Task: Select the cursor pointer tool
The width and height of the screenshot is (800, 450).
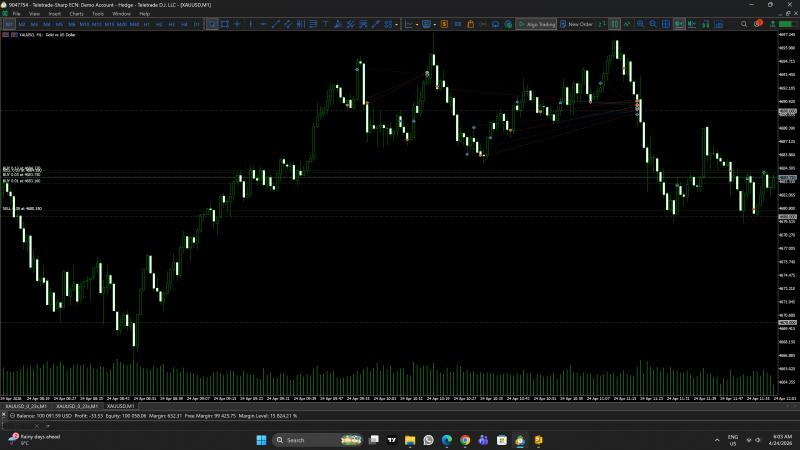Action: coord(212,24)
